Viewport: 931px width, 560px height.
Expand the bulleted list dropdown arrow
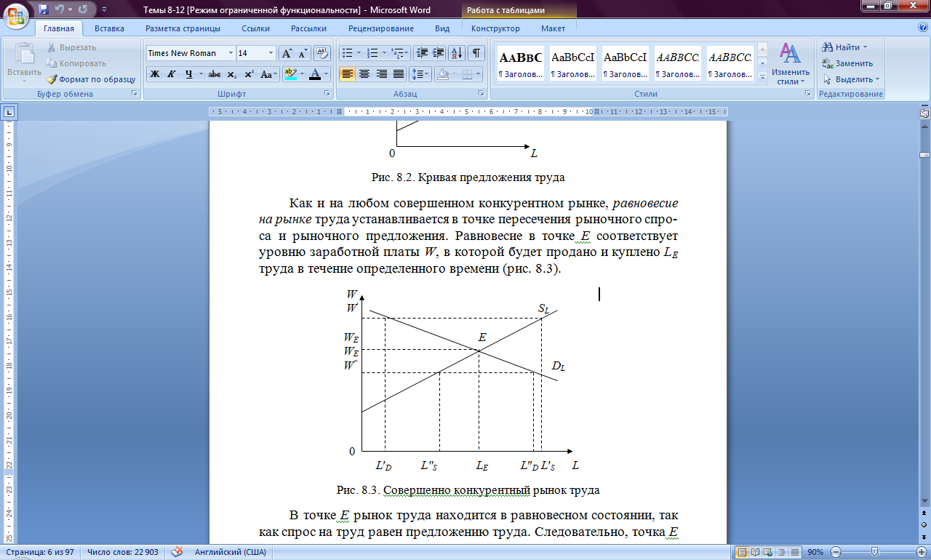click(359, 53)
